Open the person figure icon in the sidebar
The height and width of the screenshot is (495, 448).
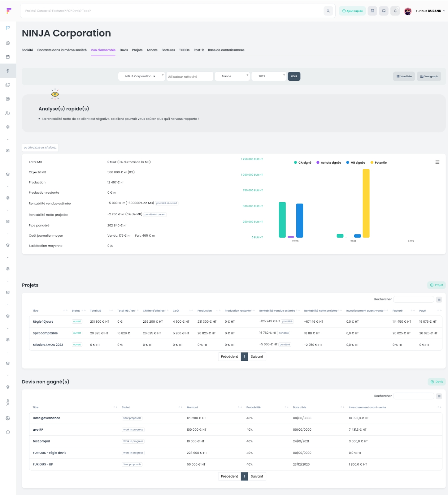click(x=8, y=402)
